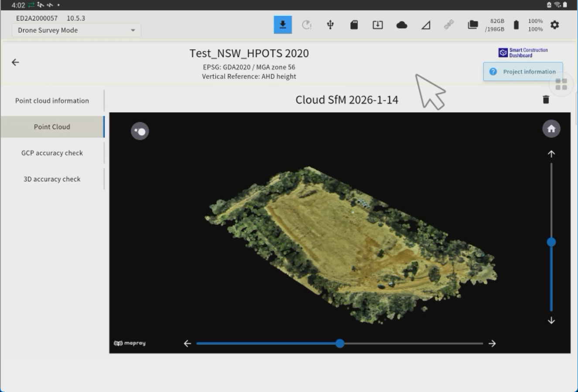The height and width of the screenshot is (392, 578).
Task: Click the down arrow below the vertical slider
Action: click(x=551, y=320)
